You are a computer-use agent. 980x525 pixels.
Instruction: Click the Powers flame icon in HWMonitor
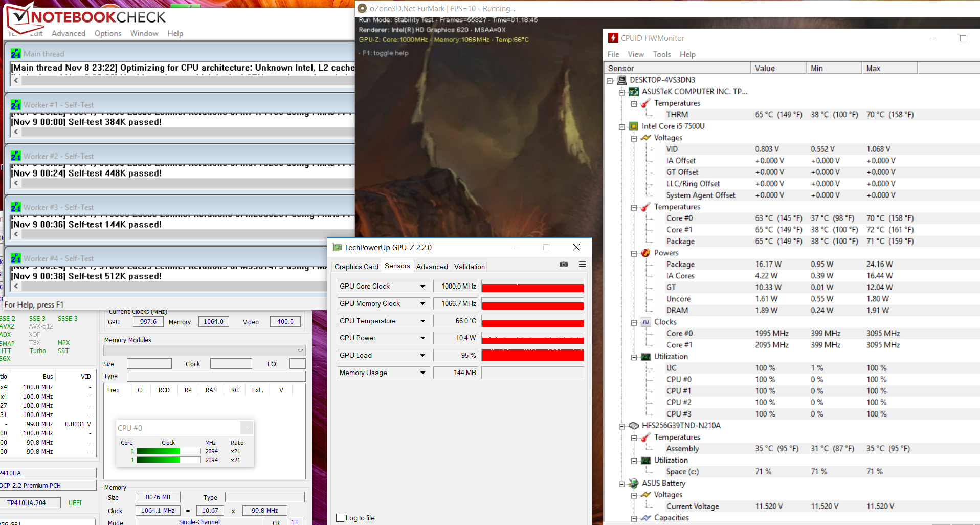[645, 253]
